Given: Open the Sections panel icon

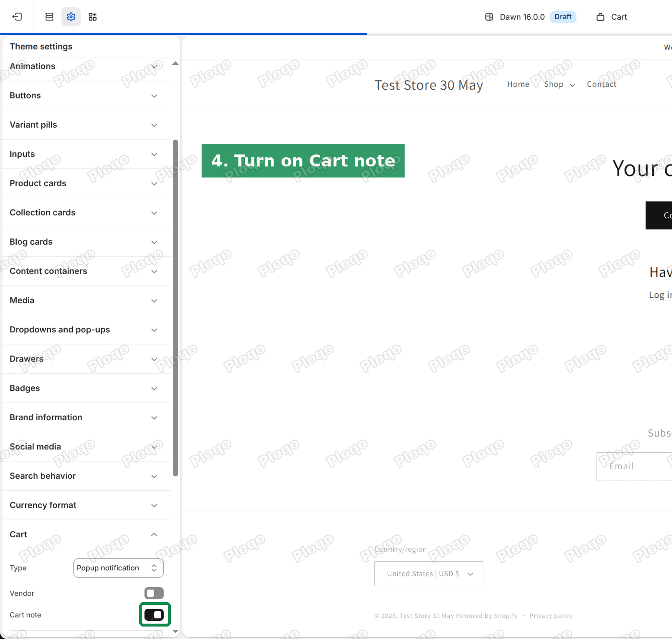Looking at the screenshot, I should (x=49, y=17).
